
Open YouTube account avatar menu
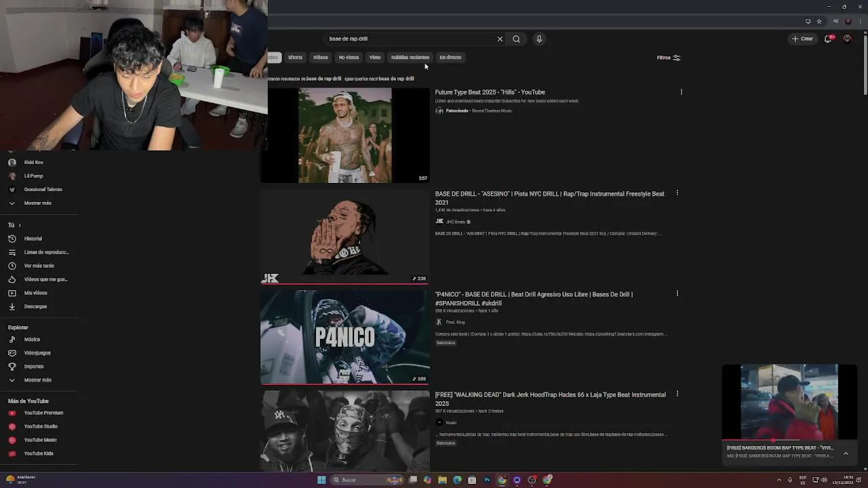click(x=847, y=39)
